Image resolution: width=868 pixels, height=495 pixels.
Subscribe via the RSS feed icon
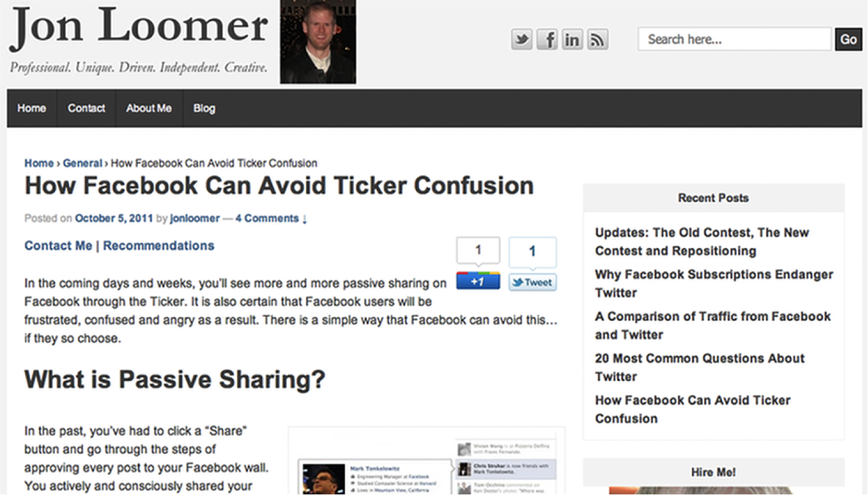click(597, 40)
